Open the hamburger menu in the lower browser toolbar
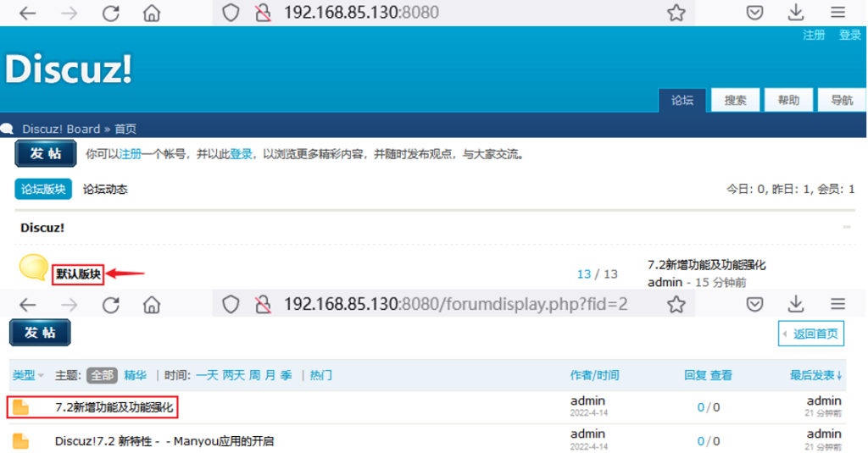Viewport: 868px width, 453px height. pos(837,304)
